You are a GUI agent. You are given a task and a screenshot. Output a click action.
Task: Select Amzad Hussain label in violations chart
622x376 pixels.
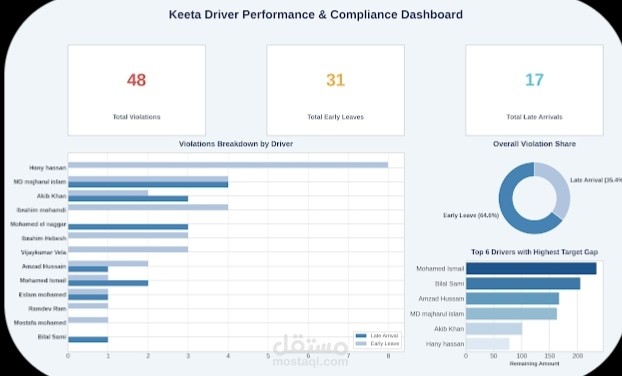pos(44,267)
